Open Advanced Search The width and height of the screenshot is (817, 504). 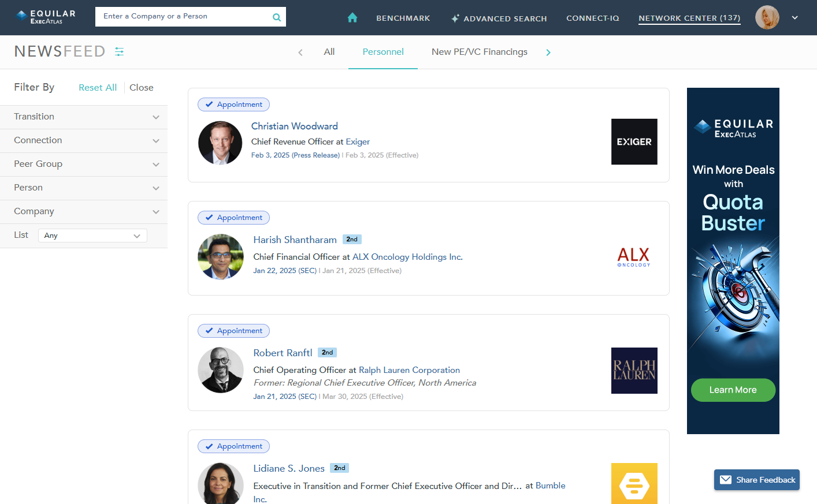tap(499, 18)
